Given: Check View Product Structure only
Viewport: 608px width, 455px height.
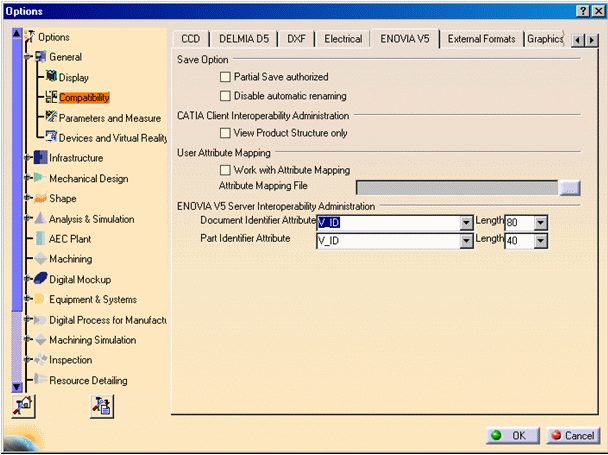Looking at the screenshot, I should pos(225,132).
